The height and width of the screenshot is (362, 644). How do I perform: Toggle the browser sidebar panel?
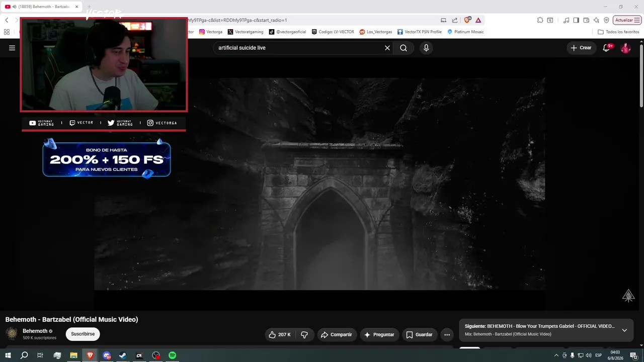(x=576, y=20)
